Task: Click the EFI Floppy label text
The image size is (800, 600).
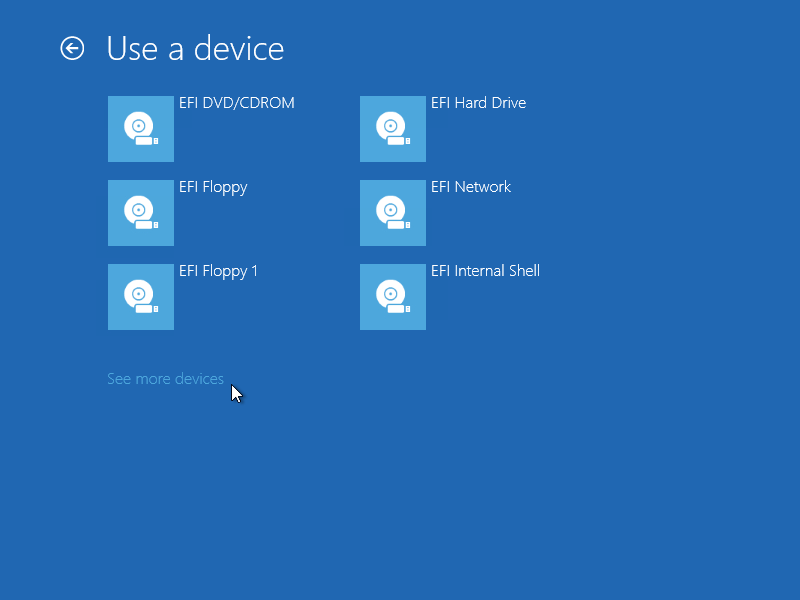Action: pos(213,188)
